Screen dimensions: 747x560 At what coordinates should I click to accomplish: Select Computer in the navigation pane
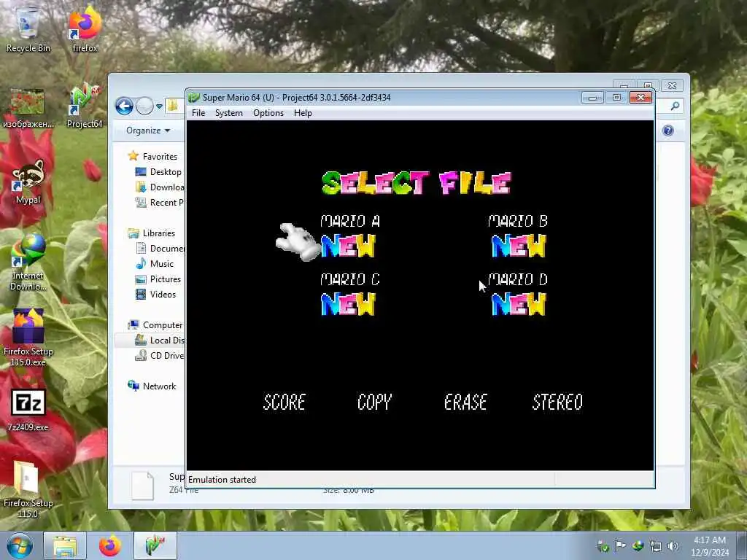click(x=155, y=324)
